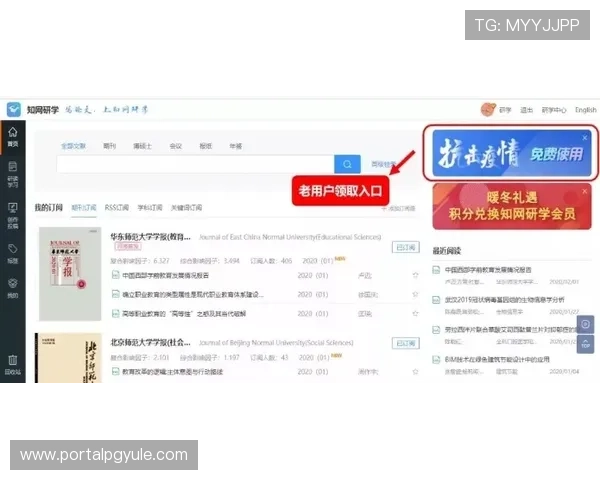
Task: Click document icon beside 高等职业教育 article
Action: [x=115, y=313]
